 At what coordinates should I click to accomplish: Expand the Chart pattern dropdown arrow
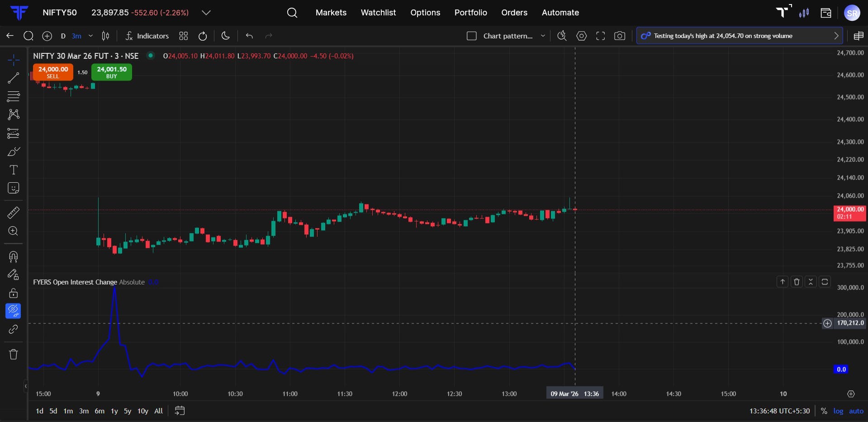[x=543, y=36]
